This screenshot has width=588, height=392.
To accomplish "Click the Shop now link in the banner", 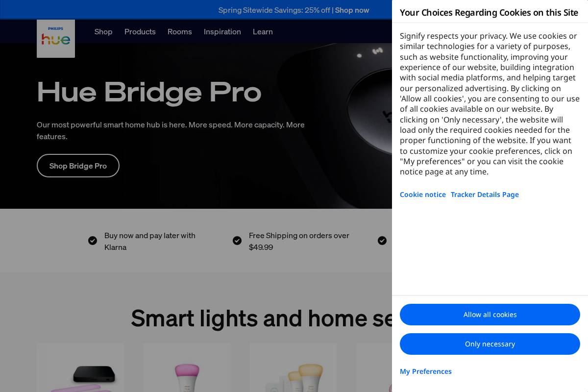I will pos(352,10).
